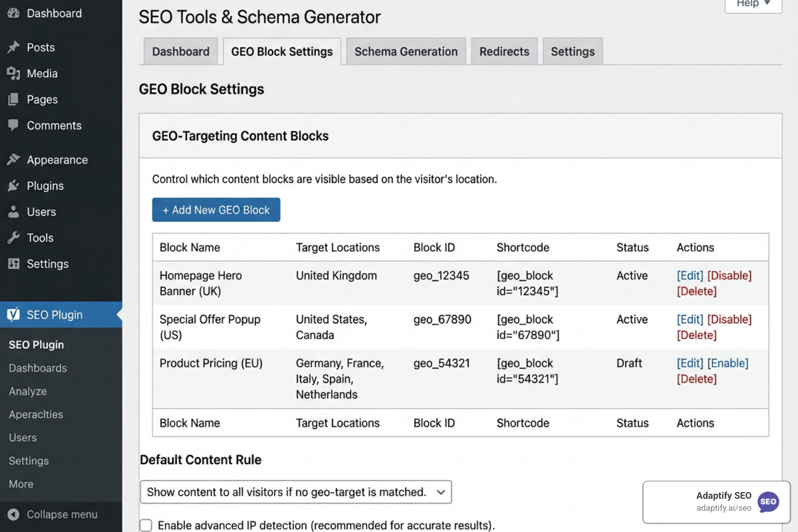Click the Dashboard gauge icon in sidebar
This screenshot has height=532, width=798.
[14, 13]
